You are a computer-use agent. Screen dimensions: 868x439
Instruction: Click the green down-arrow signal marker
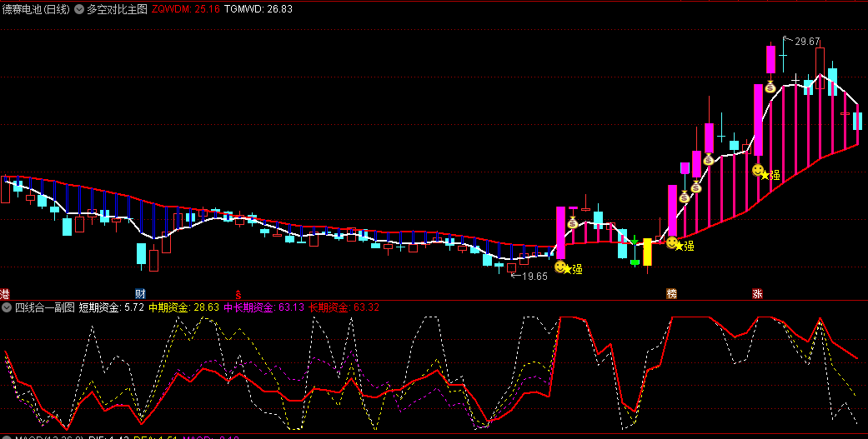click(x=635, y=241)
